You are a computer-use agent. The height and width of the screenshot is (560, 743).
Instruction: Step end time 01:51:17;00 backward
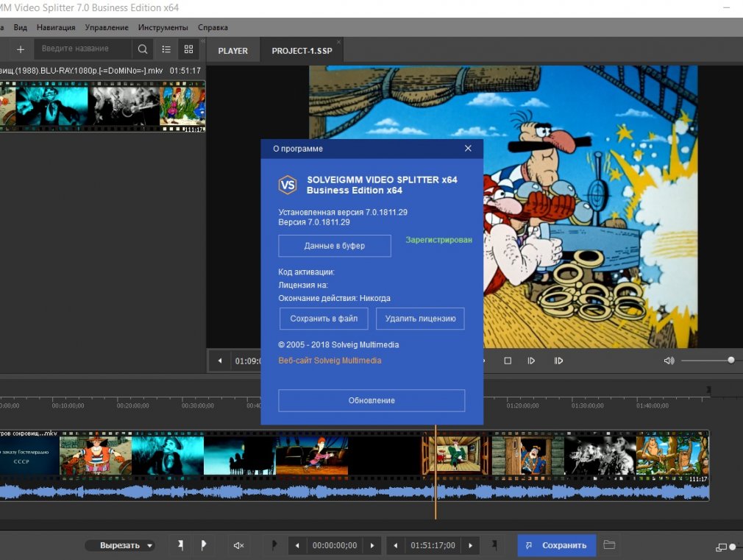(395, 546)
